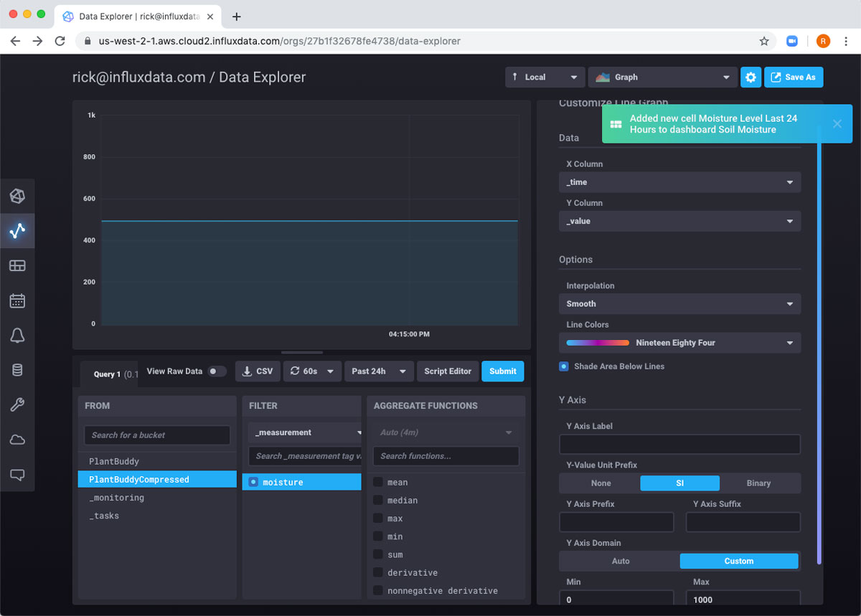Open Alerts bell icon in sidebar
Screen dimensions: 861x616
click(x=17, y=335)
